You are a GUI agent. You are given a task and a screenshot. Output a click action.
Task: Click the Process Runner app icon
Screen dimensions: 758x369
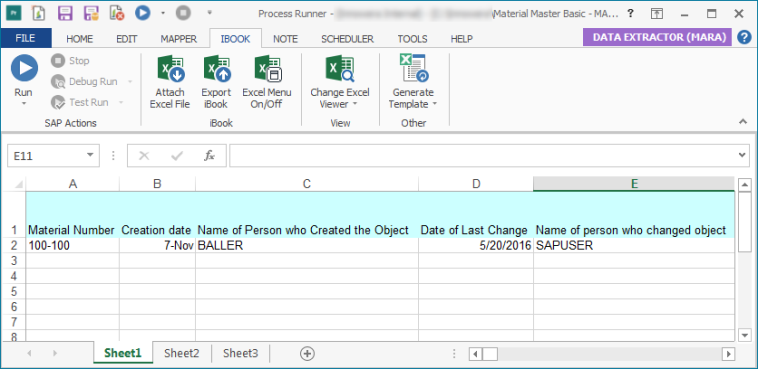point(13,13)
